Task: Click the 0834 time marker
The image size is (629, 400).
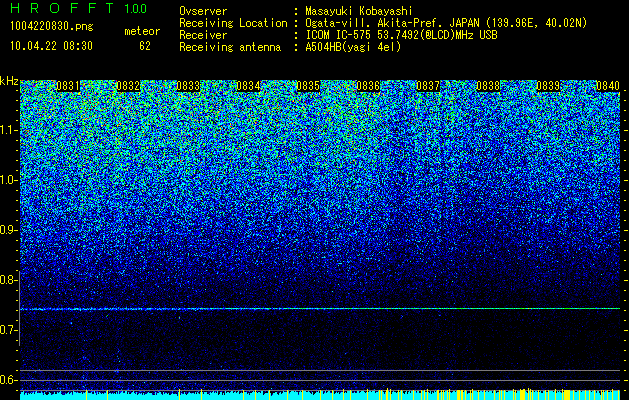Action: (x=248, y=86)
